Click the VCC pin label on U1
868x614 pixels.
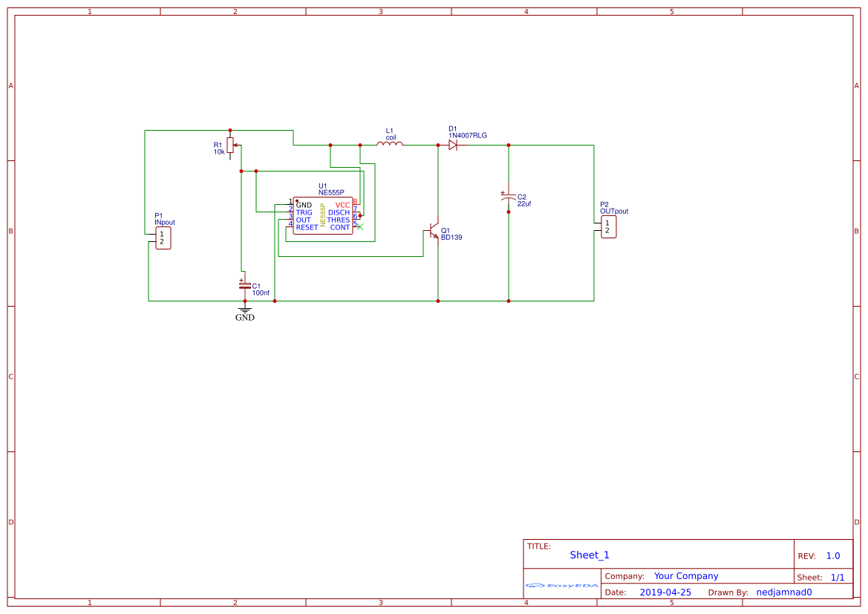(x=342, y=203)
